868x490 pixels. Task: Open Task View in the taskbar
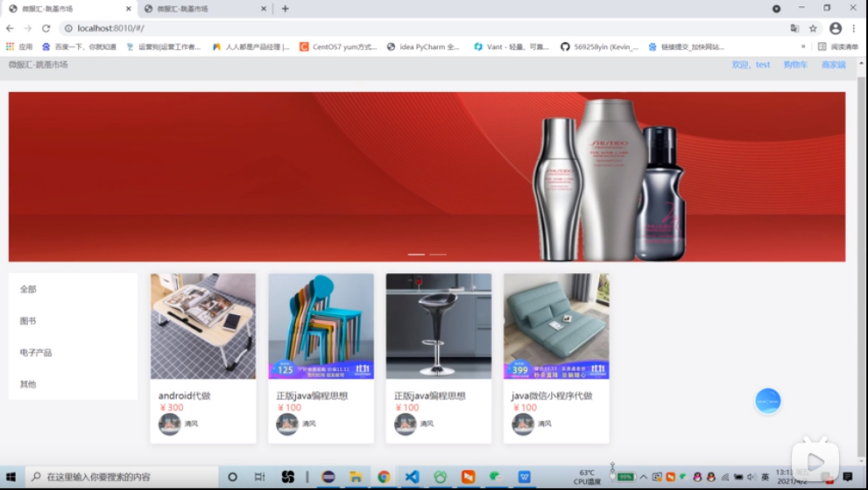click(259, 477)
